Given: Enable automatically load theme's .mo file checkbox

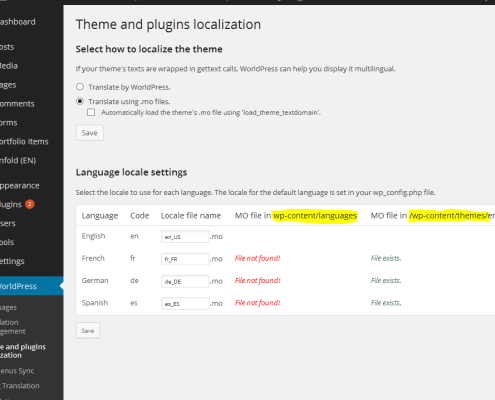Looking at the screenshot, I should [x=91, y=112].
